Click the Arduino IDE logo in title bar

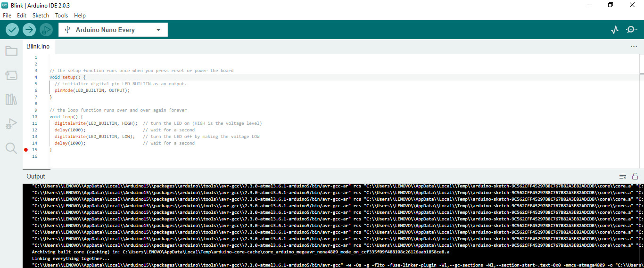pos(5,5)
